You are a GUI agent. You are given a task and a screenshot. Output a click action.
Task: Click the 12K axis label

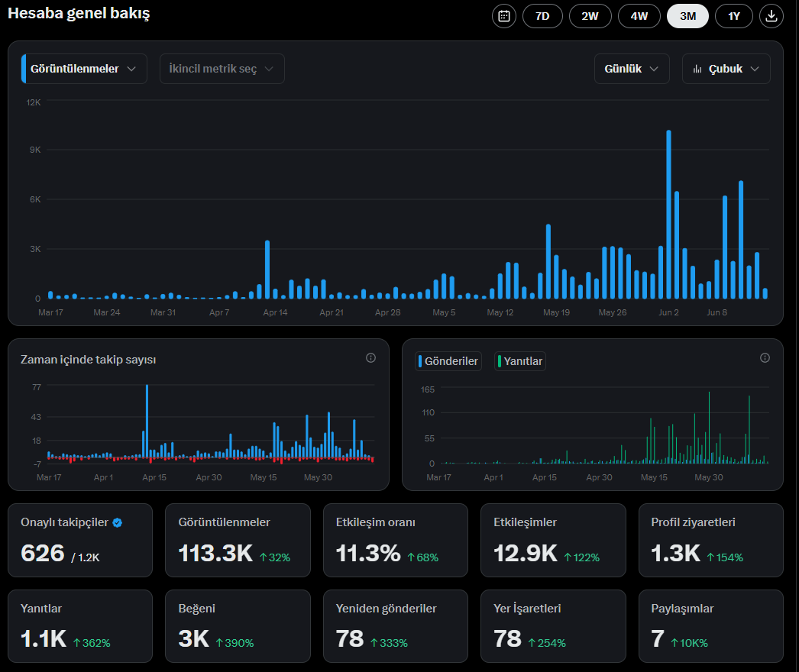pos(34,102)
